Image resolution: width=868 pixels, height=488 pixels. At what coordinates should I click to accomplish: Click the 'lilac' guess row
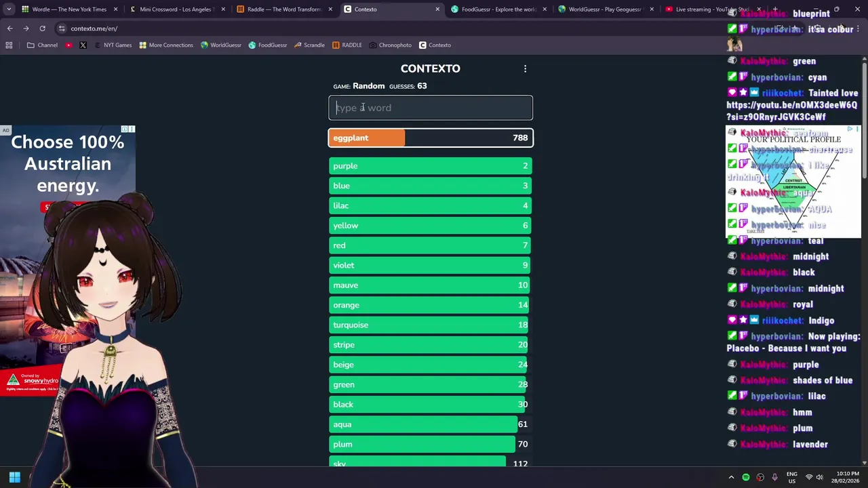(x=431, y=205)
